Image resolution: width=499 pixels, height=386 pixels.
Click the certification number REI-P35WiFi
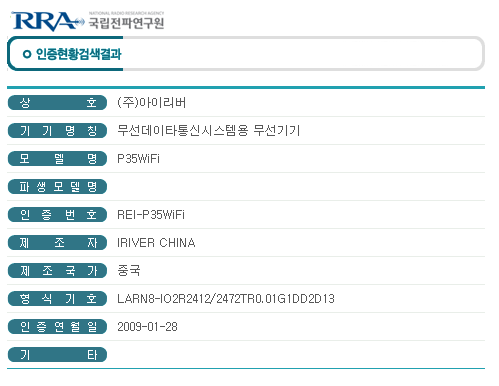(151, 215)
